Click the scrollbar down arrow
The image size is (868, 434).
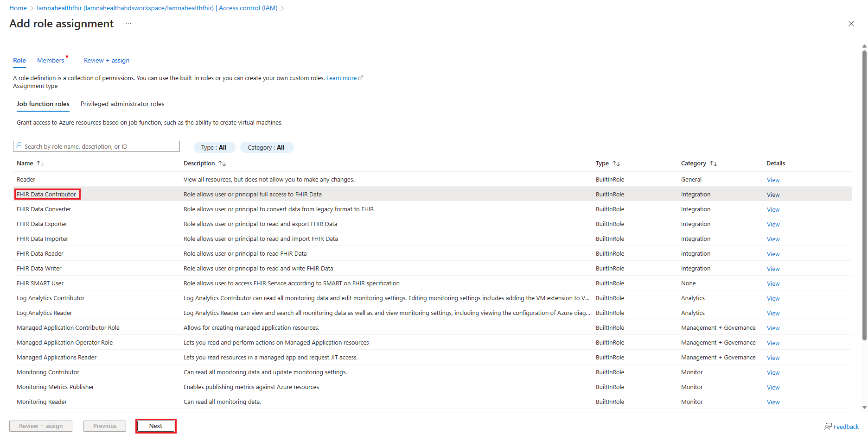(x=864, y=408)
